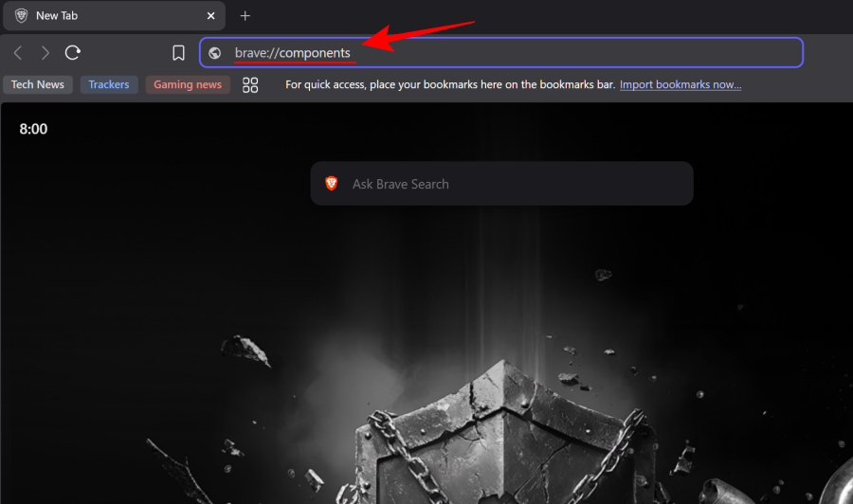The width and height of the screenshot is (853, 504).
Task: Click the back navigation arrow
Action: (x=18, y=53)
